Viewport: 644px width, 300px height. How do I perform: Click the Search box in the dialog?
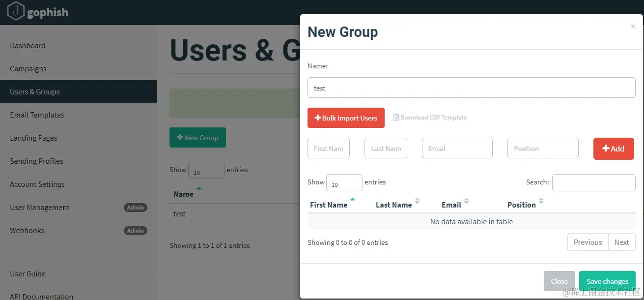point(594,182)
